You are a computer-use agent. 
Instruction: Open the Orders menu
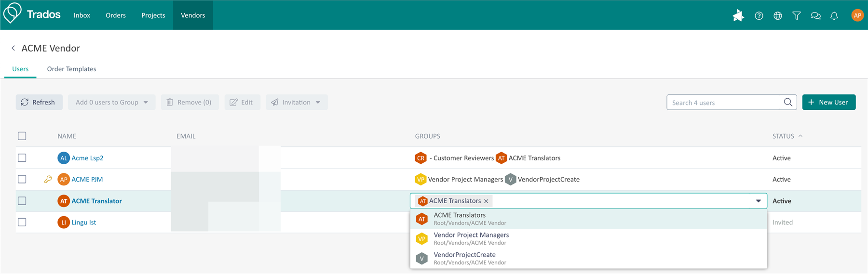click(116, 15)
